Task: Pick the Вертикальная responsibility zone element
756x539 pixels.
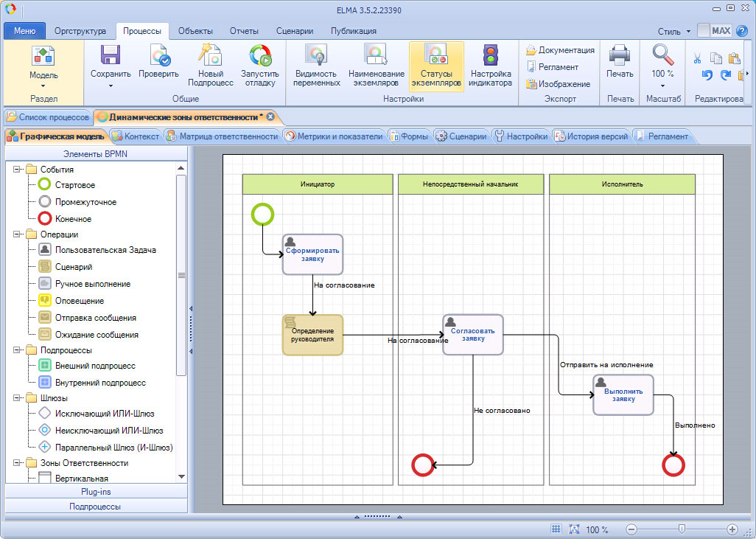Action: [x=73, y=479]
